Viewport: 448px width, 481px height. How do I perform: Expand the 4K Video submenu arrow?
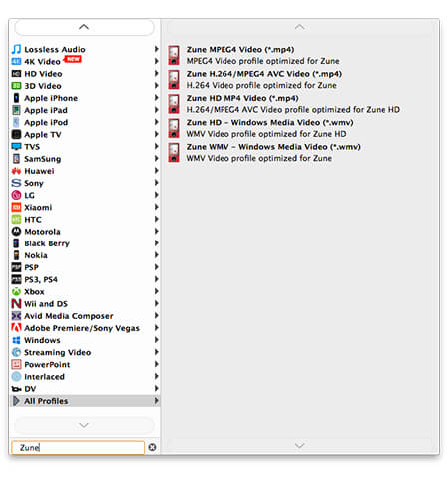[156, 61]
